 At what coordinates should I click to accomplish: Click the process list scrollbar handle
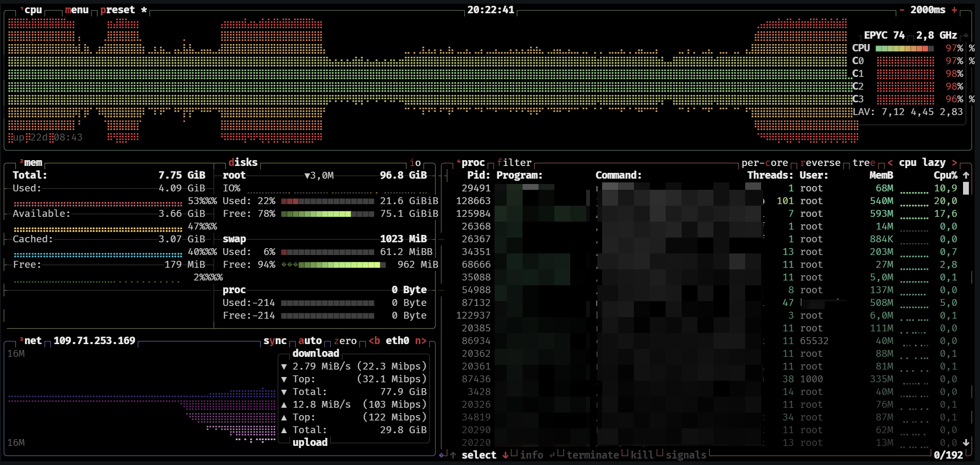pyautogui.click(x=966, y=188)
